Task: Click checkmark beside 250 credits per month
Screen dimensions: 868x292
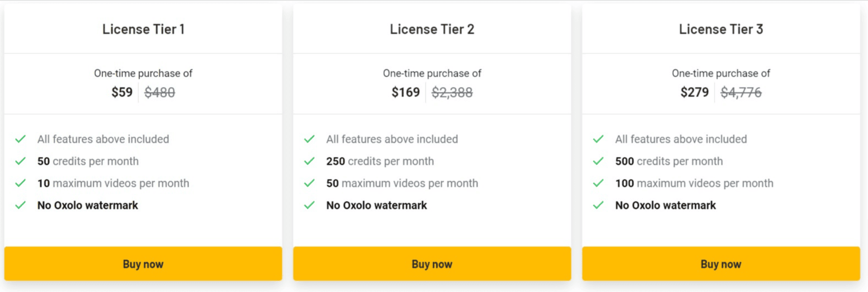Action: pyautogui.click(x=309, y=161)
